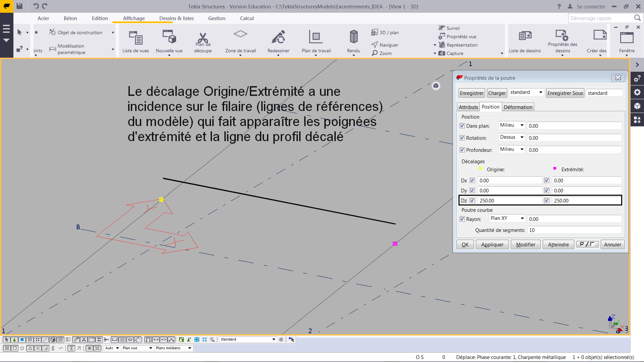644x362 pixels.
Task: Toggle the Dx Origine checkbox
Action: pos(472,181)
